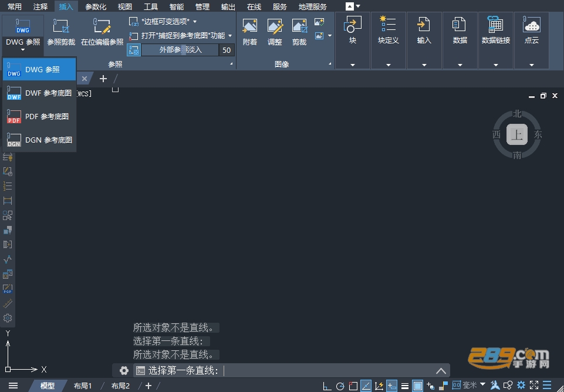The width and height of the screenshot is (564, 392).
Task: Click the PGP alias editor icon in sidebar
Action: (x=8, y=289)
